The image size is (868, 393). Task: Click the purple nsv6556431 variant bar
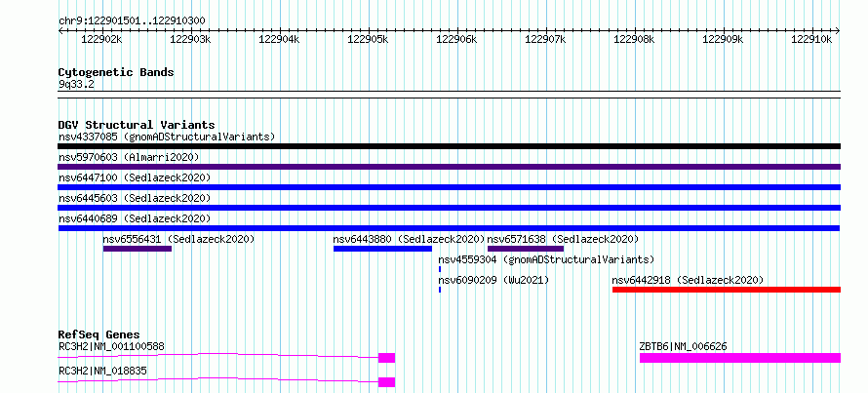[x=138, y=249]
